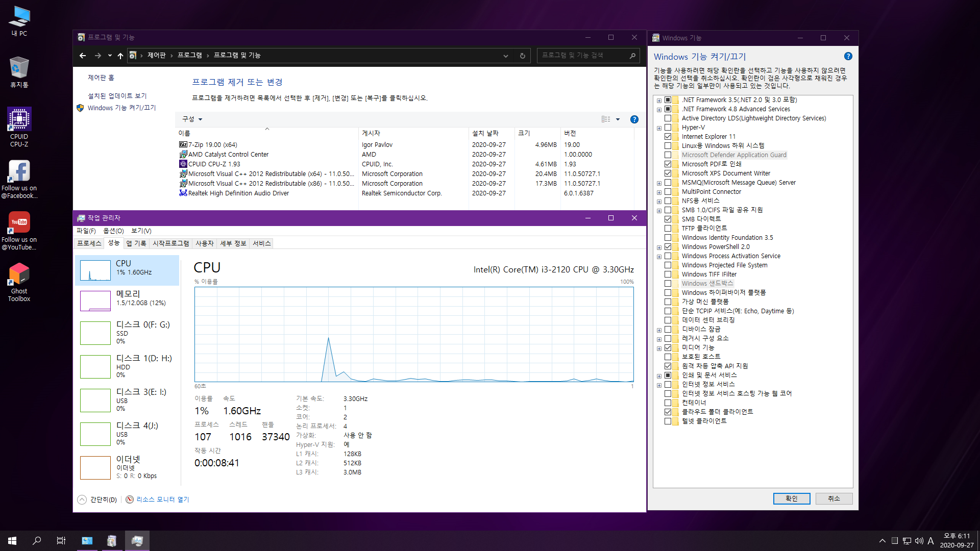Open the 옵션(O) menu in Task Manager

point(113,231)
